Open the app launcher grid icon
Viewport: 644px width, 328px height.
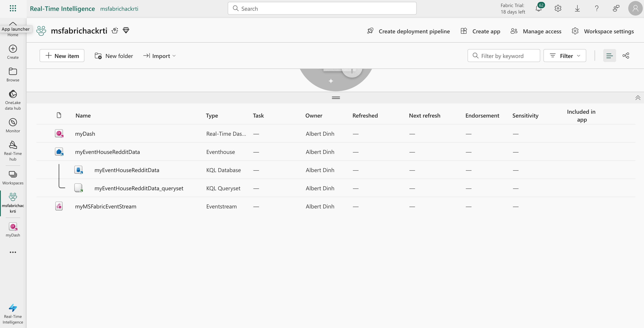point(13,8)
